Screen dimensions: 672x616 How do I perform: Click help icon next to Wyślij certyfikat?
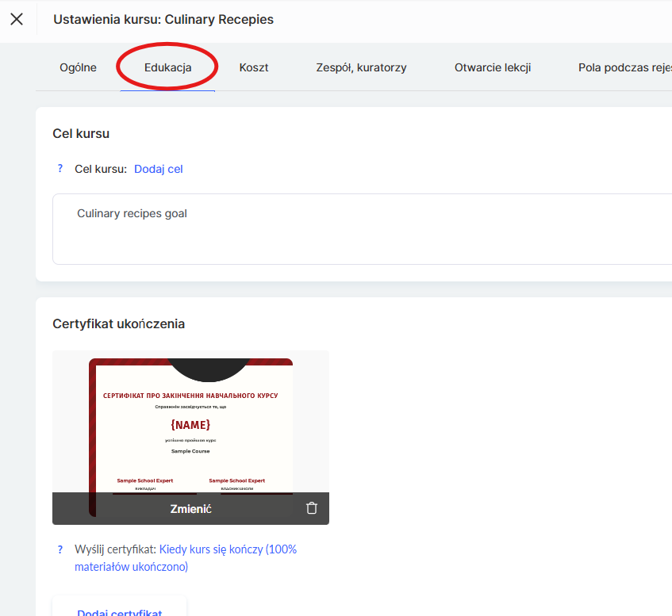click(60, 549)
